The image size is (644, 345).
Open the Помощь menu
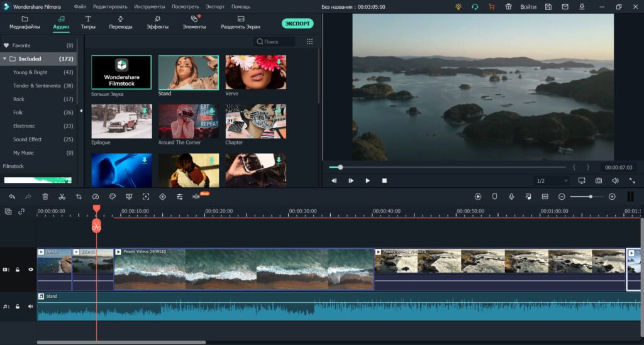point(241,6)
